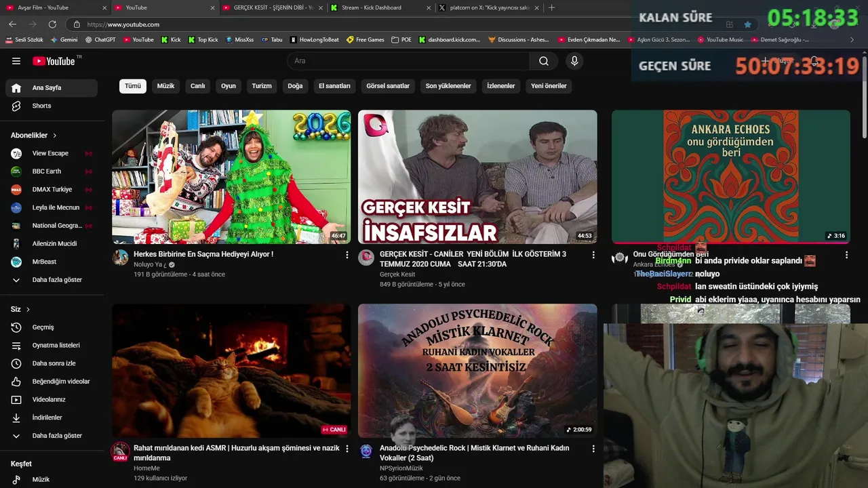Screen dimensions: 868x488
Task: Open BBC Earth channel subscription
Action: 52,171
